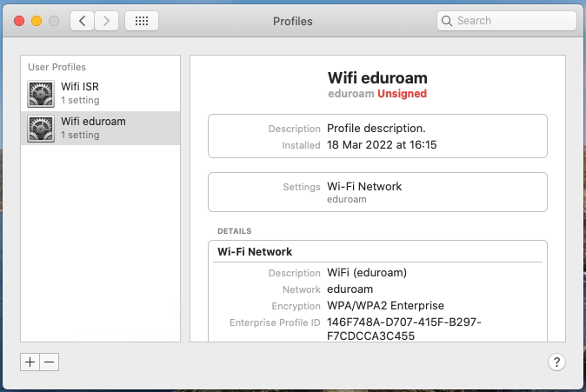Open help with the question mark button
586x392 pixels.
coord(556,362)
